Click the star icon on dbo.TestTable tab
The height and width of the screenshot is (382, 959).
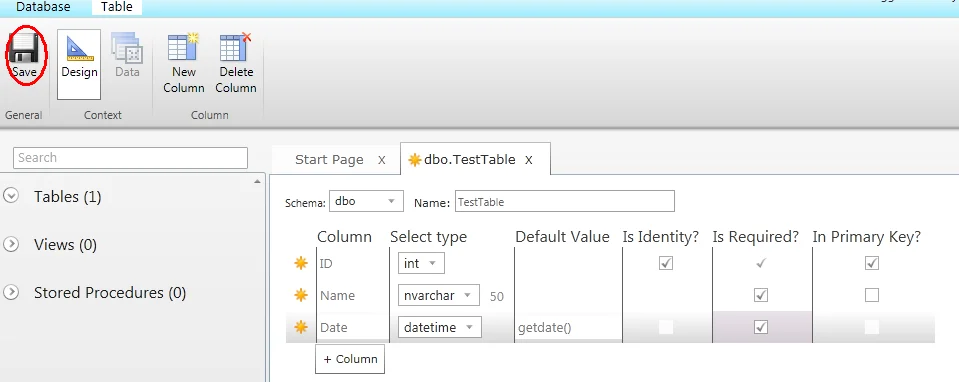(415, 160)
